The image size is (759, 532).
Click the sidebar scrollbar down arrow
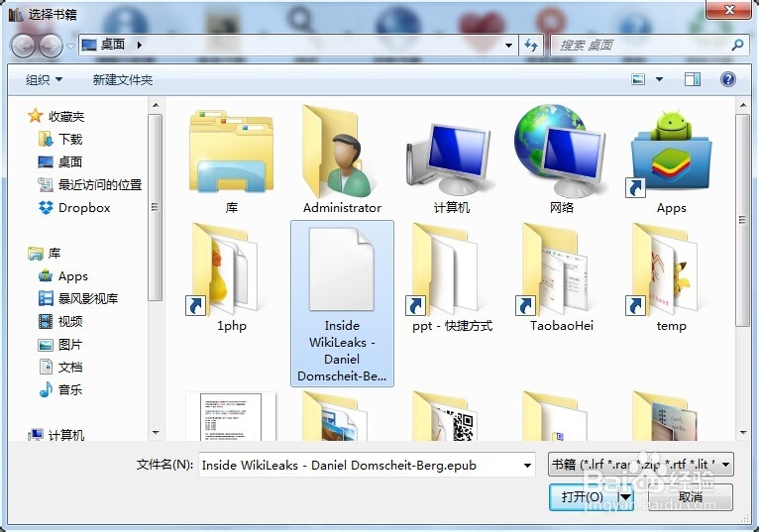click(x=156, y=432)
